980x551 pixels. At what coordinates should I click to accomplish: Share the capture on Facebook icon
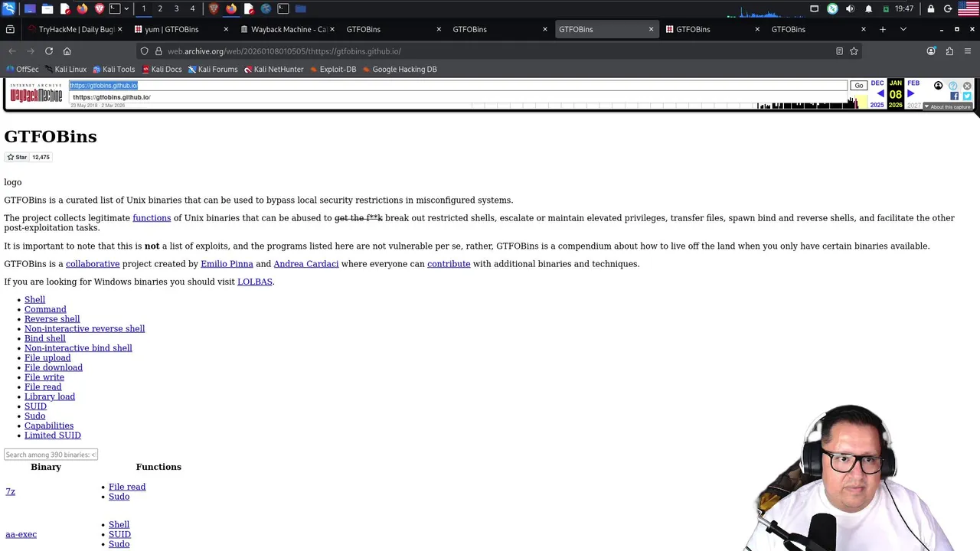[954, 96]
